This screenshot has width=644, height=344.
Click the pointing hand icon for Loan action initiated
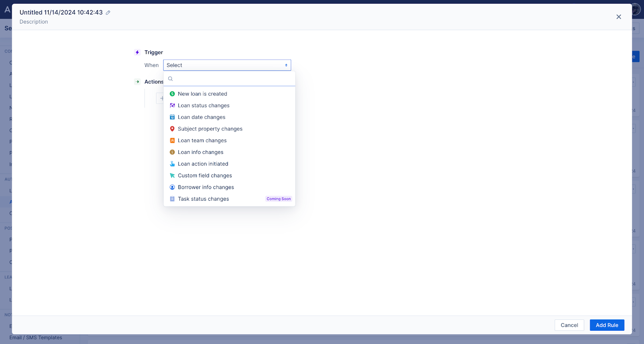(x=172, y=164)
